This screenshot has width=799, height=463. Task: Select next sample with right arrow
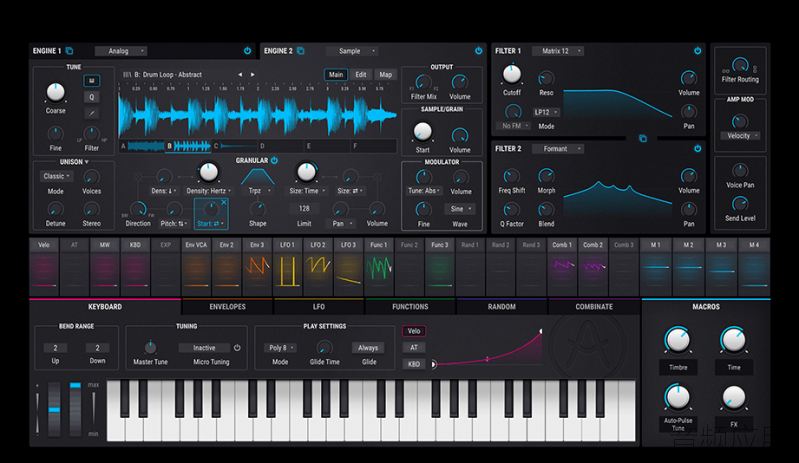(253, 74)
